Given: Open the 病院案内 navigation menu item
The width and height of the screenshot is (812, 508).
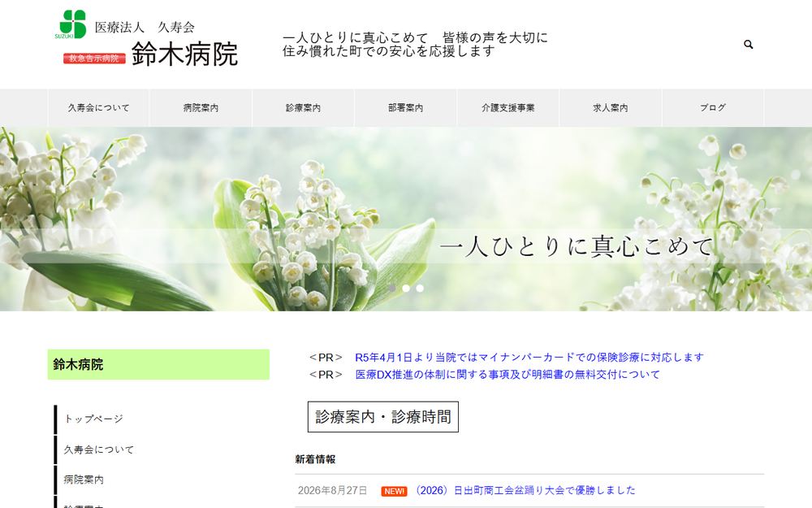Looking at the screenshot, I should pyautogui.click(x=201, y=108).
